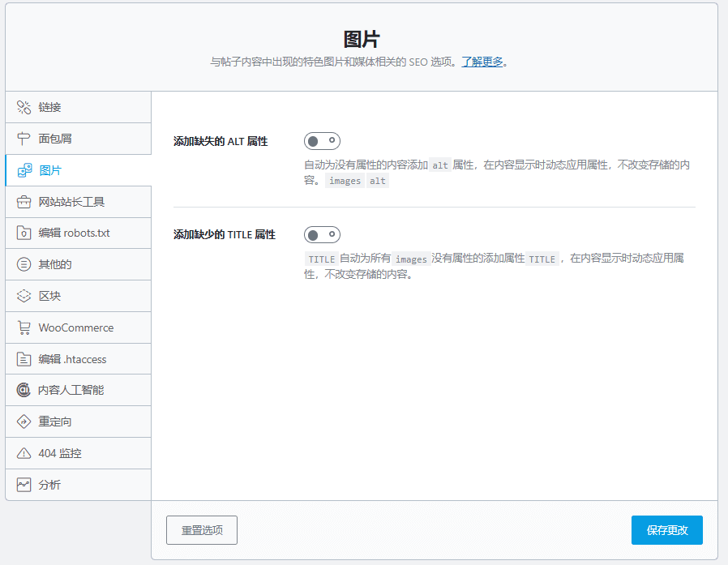Enable the 添加缺少的 TITLE 属性 toggle
The image size is (728, 565).
point(322,234)
